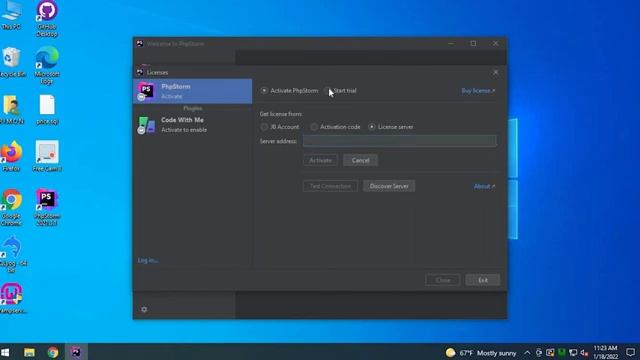The image size is (640, 360).
Task: Select Recycle Bin desktop icon
Action: click(x=12, y=62)
